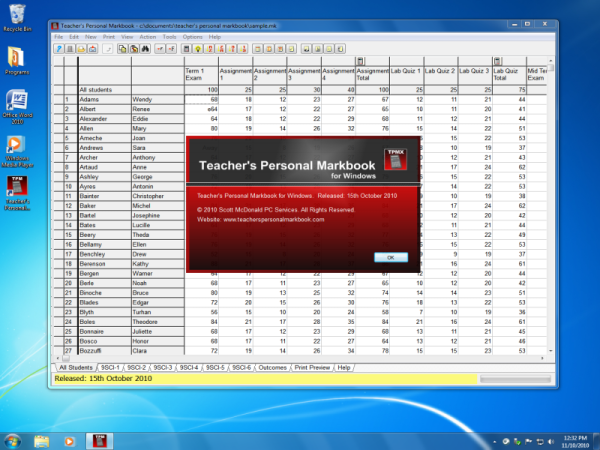Open the View menu
Image resolution: width=600 pixels, height=450 pixels.
127,37
